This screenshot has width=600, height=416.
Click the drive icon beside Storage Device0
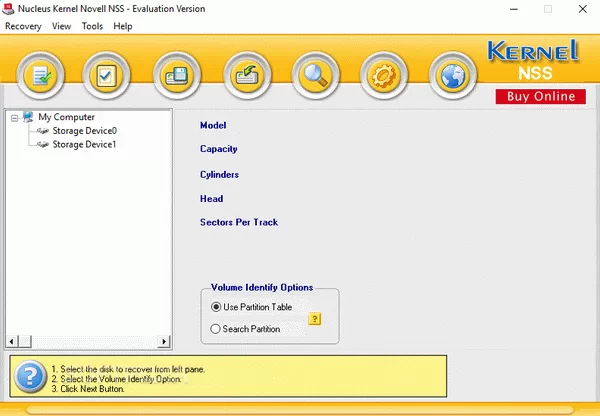[x=43, y=131]
